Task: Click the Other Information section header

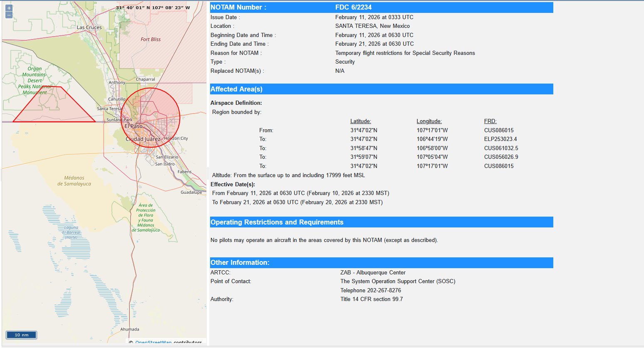Action: pyautogui.click(x=381, y=262)
